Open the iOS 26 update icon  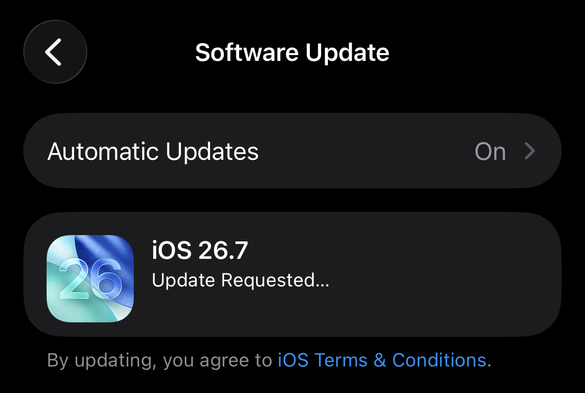[x=90, y=278]
